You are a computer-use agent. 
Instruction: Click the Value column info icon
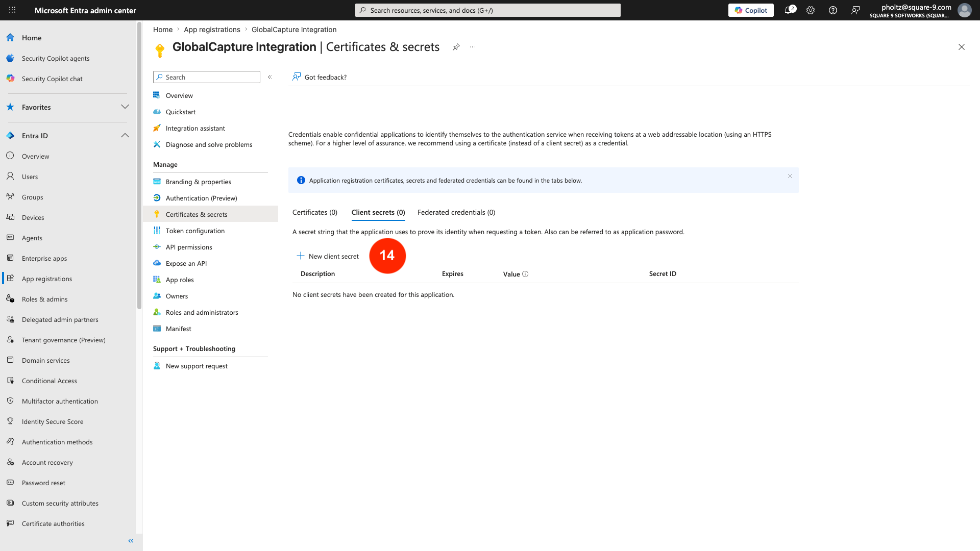(525, 274)
